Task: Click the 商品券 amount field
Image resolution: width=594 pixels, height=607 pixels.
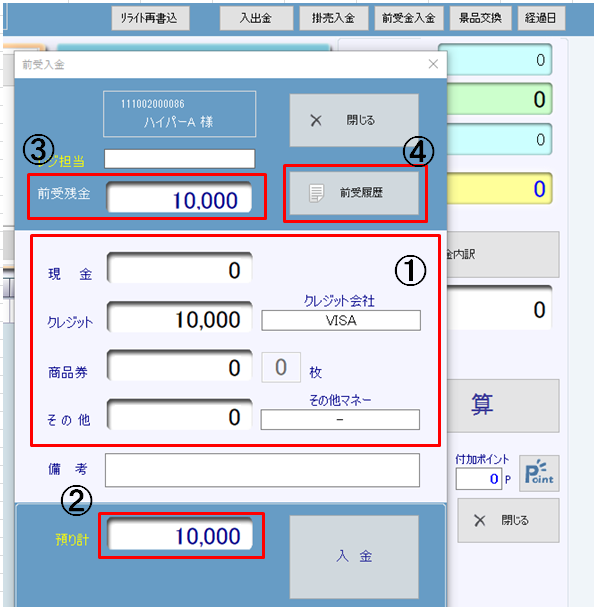Action: click(x=180, y=366)
